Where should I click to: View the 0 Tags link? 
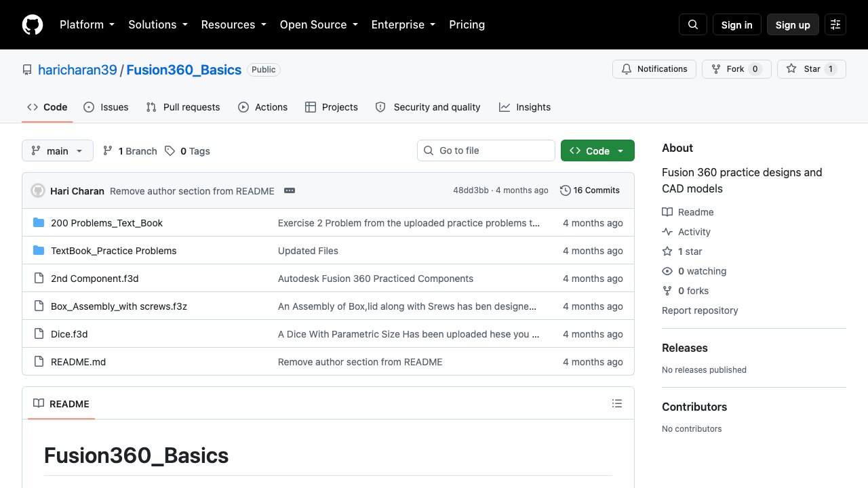click(x=187, y=151)
